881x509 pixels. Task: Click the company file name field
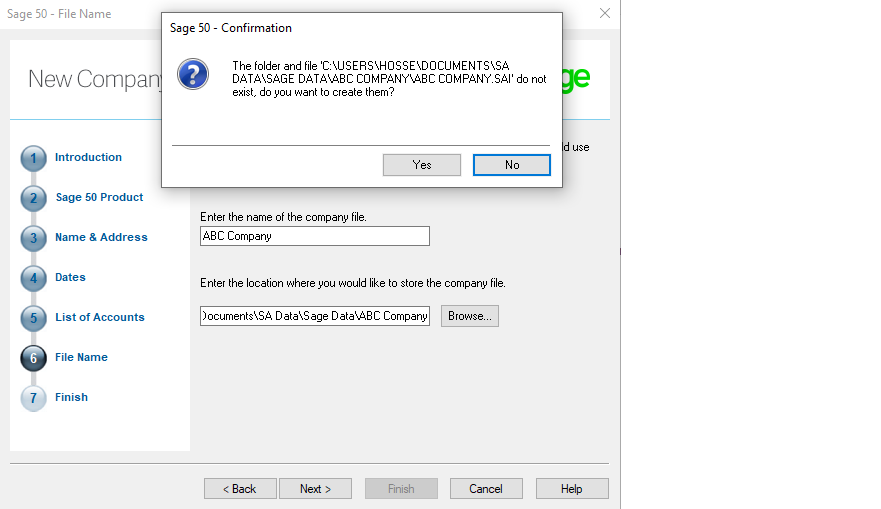[x=315, y=236]
